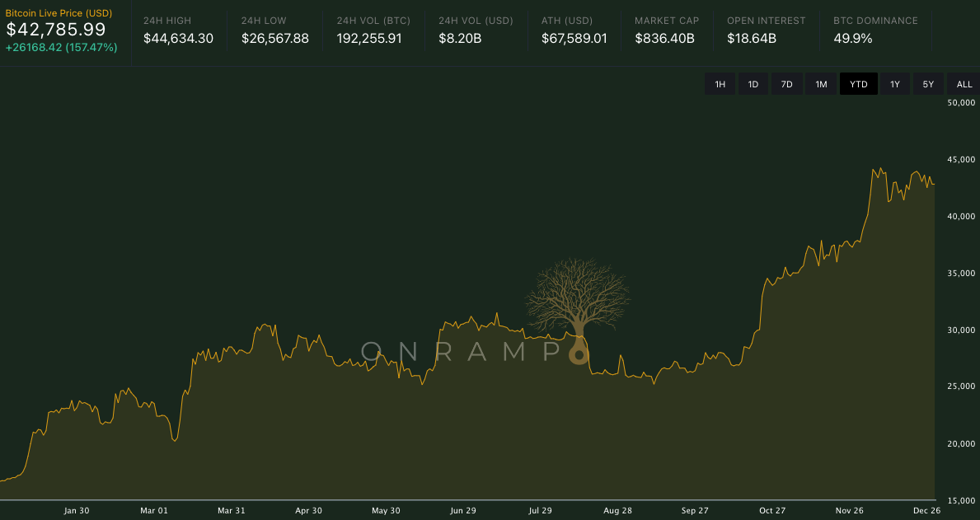Click the Oct 27 x-axis date
The width and height of the screenshot is (980, 520).
772,511
